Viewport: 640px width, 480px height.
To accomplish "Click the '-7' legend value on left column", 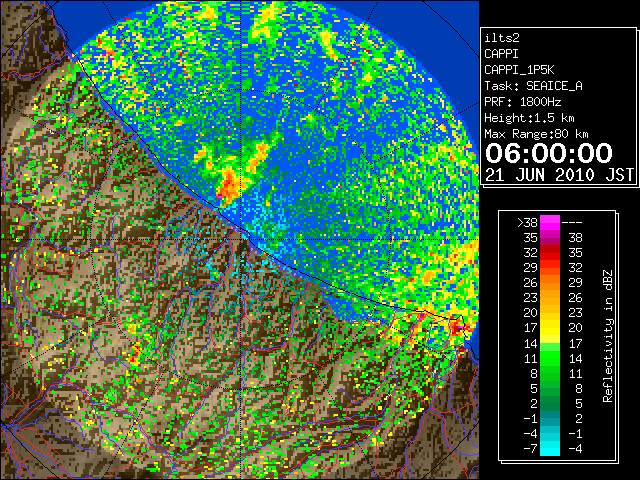I will 530,449.
